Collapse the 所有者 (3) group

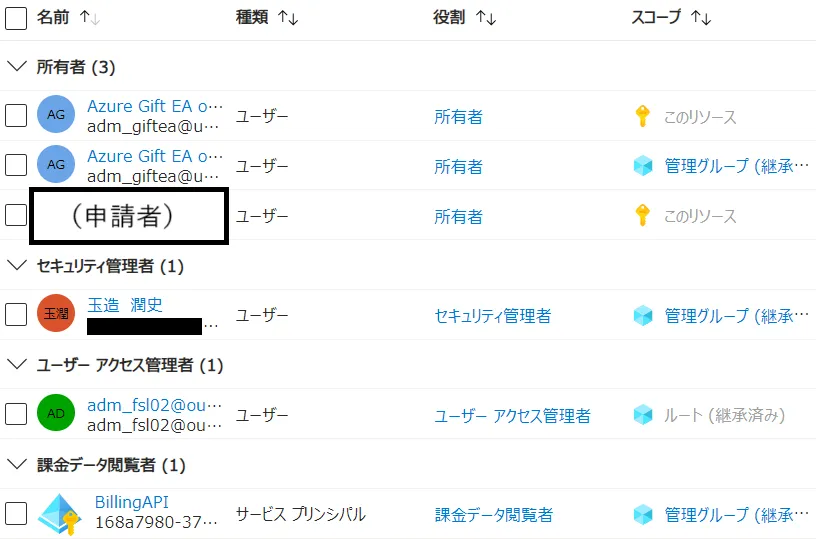click(17, 66)
